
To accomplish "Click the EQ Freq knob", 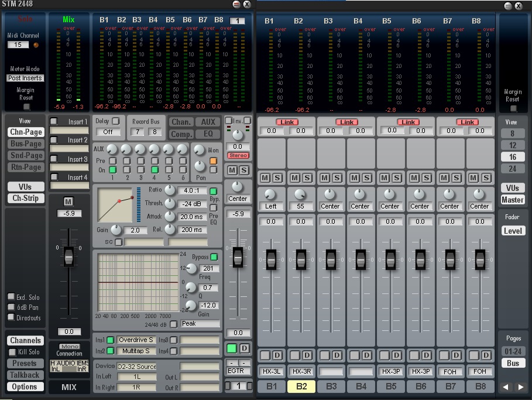I will tap(190, 268).
